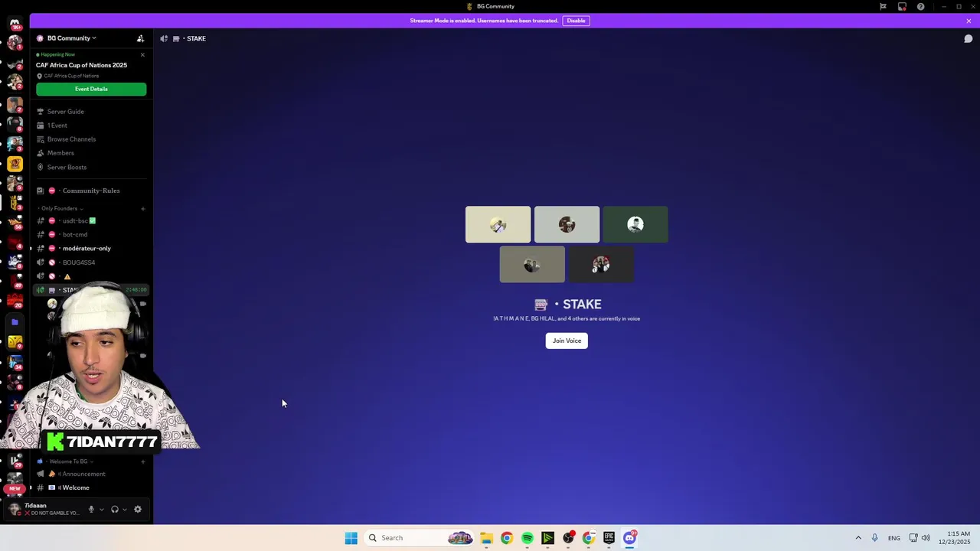Open the Windows Start menu
This screenshot has width=980, height=551.
(x=351, y=538)
